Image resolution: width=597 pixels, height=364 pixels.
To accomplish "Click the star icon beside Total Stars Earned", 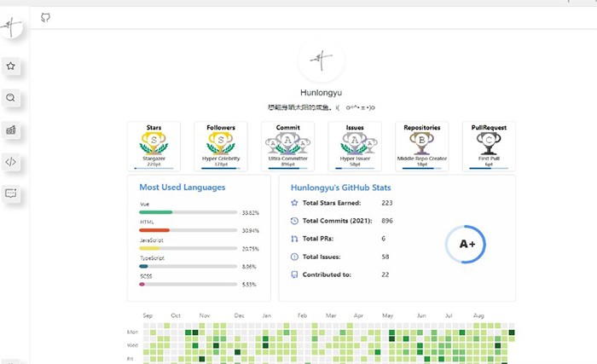I will pos(294,203).
